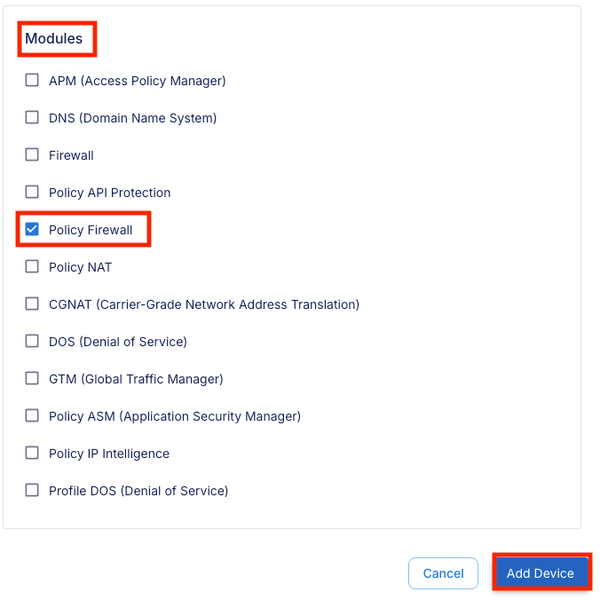Enable the Policy ASM checkbox

pyautogui.click(x=32, y=416)
